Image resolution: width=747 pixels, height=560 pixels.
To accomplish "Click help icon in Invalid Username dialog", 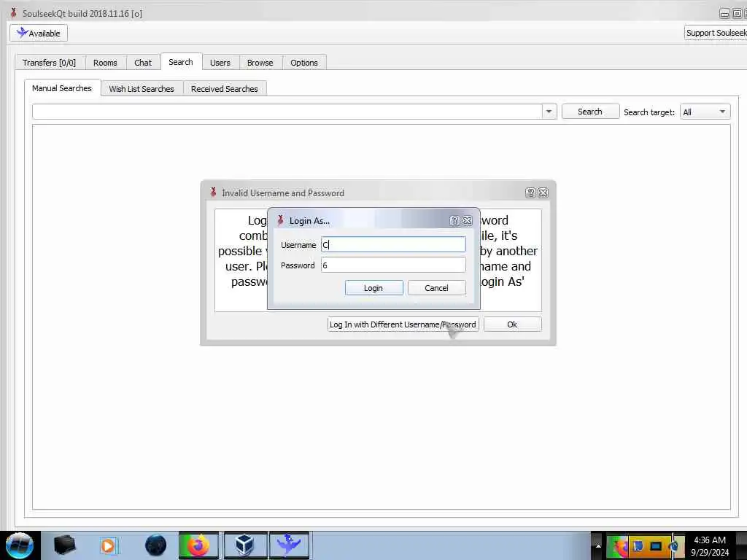I will tap(530, 192).
